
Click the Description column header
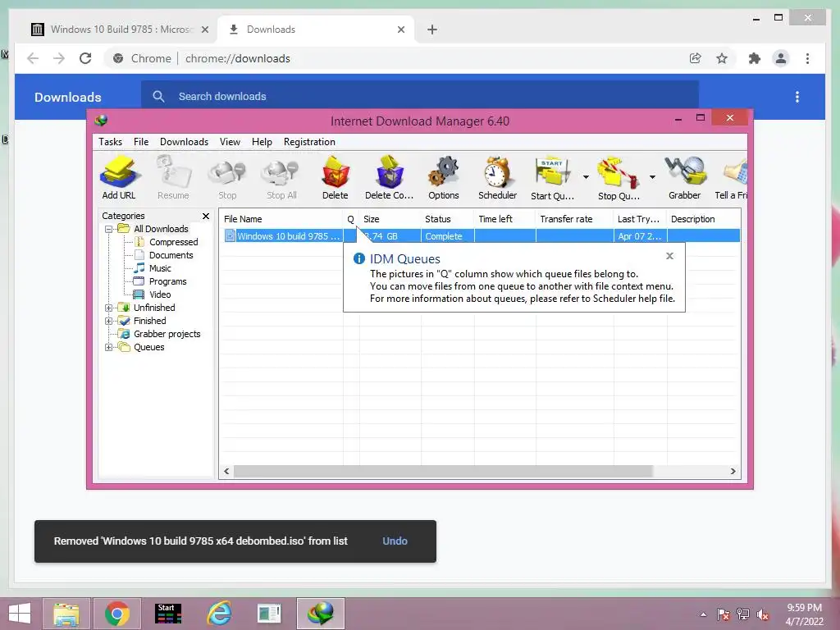704,219
